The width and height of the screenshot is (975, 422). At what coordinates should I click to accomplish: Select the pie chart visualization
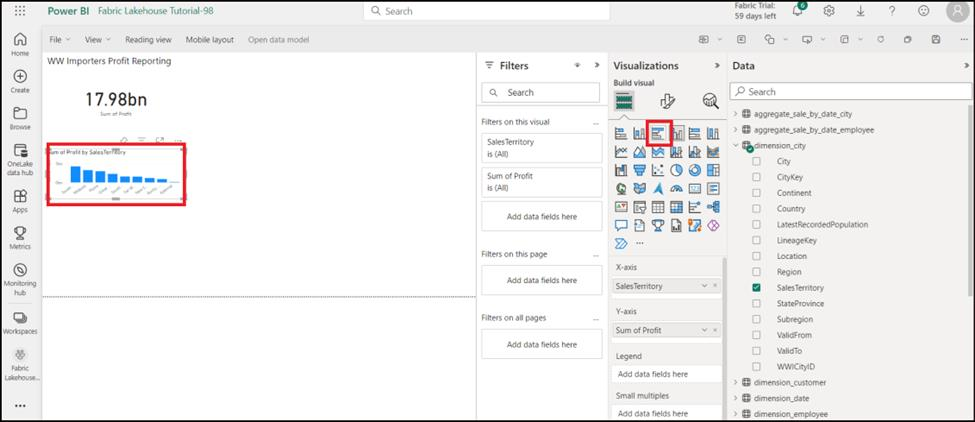pos(677,170)
